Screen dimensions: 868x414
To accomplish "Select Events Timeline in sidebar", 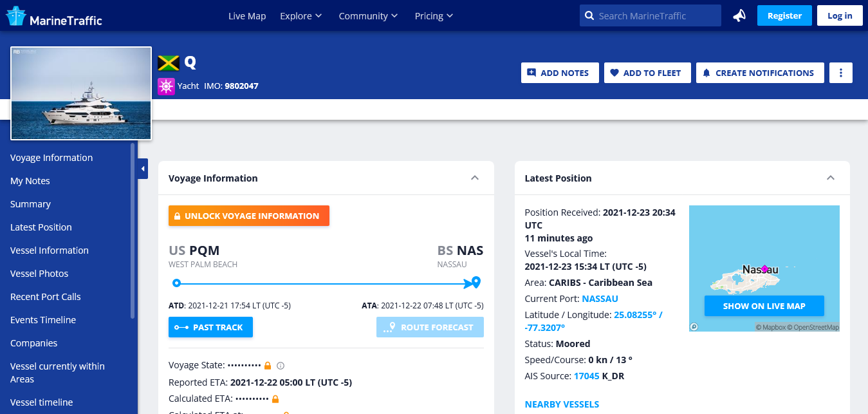I will 43,320.
